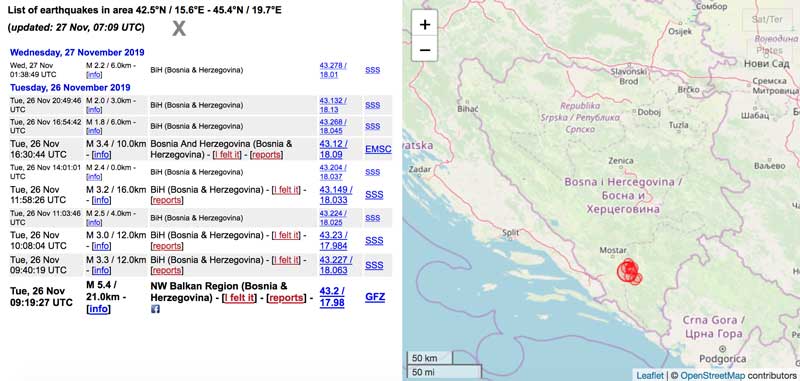Viewport: 800px width, 381px height.
Task: Open coordinates 43.149 / 18.033
Action: tap(335, 195)
